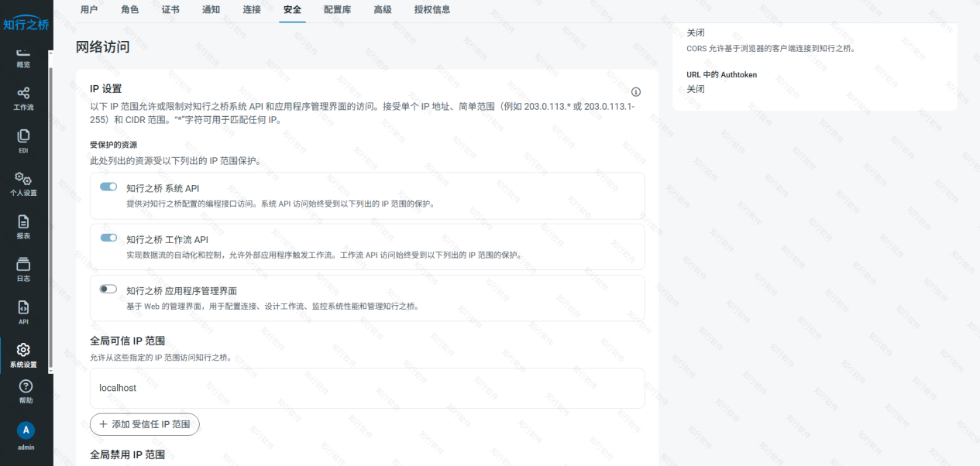Open the 授权信息 tab
The height and width of the screenshot is (466, 980).
(x=432, y=10)
